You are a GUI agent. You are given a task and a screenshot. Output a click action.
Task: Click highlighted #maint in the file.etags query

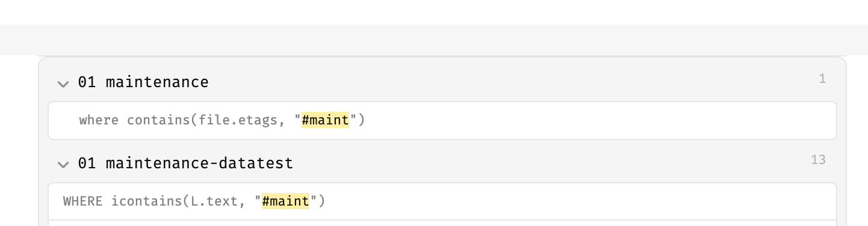coord(325,120)
